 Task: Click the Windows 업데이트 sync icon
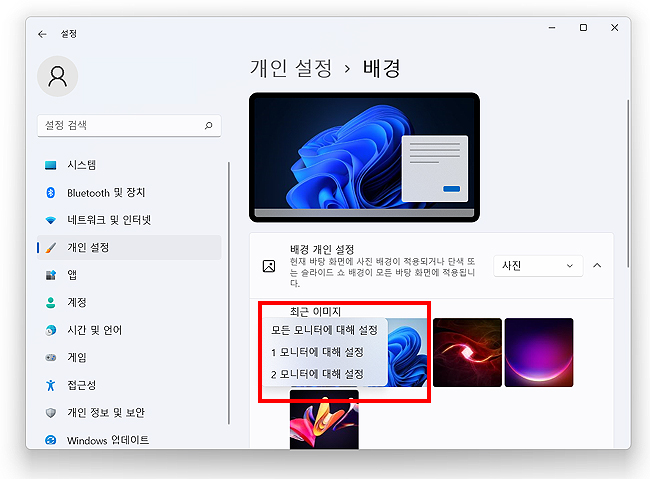tap(51, 440)
